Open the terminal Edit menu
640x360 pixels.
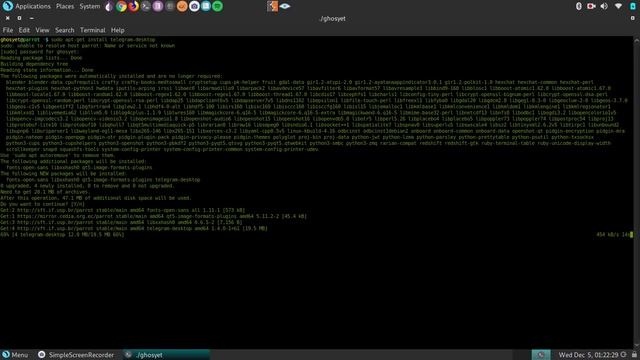pyautogui.click(x=24, y=30)
